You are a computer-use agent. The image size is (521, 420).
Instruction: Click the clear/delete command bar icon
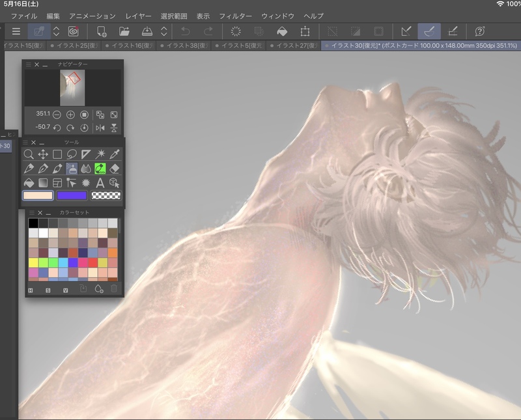click(x=236, y=31)
